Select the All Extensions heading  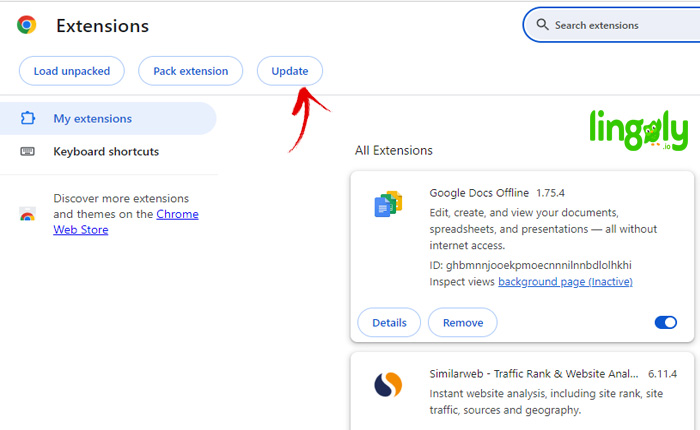(394, 150)
